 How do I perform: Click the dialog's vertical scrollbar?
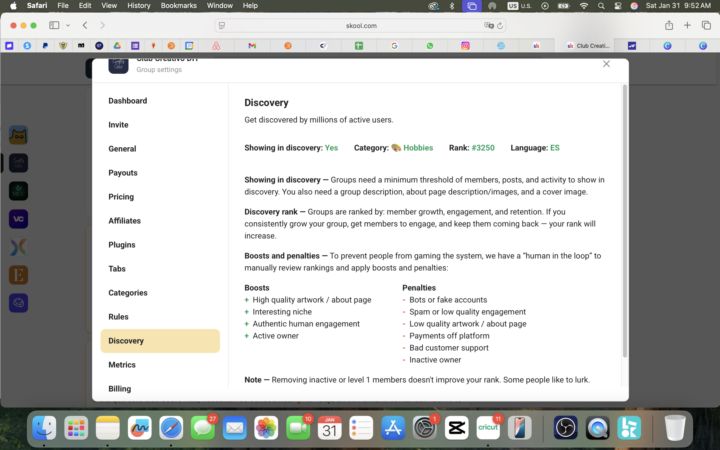pyautogui.click(x=625, y=220)
